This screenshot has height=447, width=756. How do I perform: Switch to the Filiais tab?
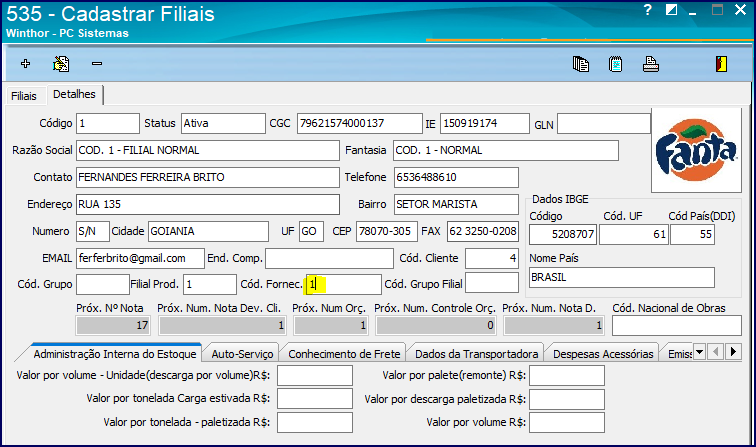coord(24,96)
